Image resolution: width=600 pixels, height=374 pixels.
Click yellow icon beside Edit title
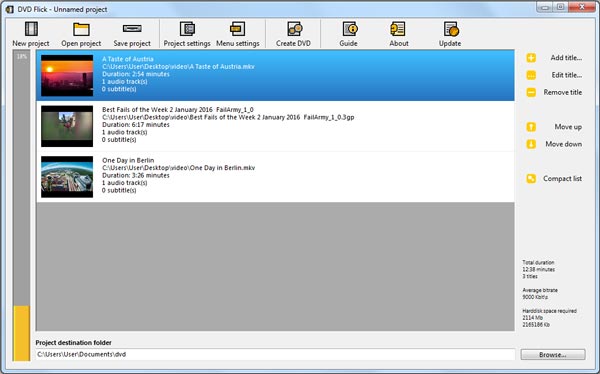click(x=531, y=75)
